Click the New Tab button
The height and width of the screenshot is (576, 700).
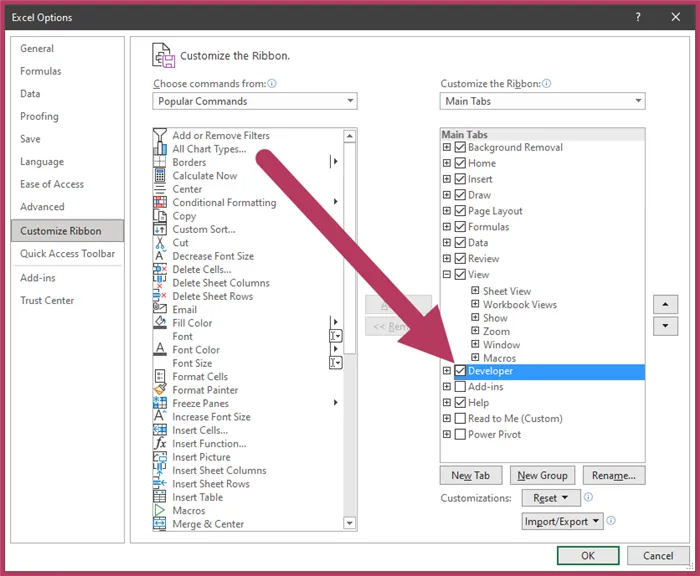(470, 476)
